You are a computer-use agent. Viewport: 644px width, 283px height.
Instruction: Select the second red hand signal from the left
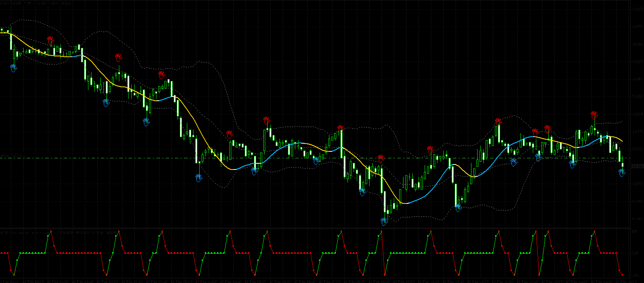click(119, 58)
